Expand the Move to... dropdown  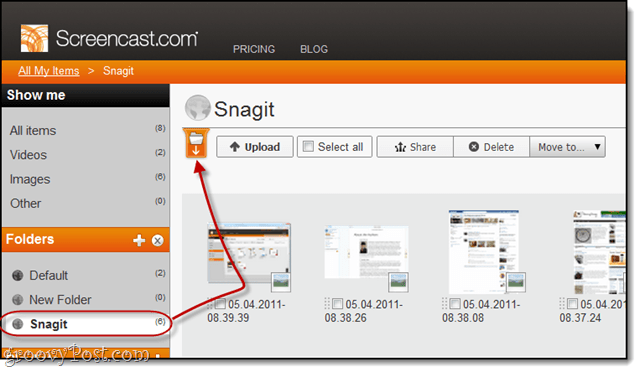[567, 147]
